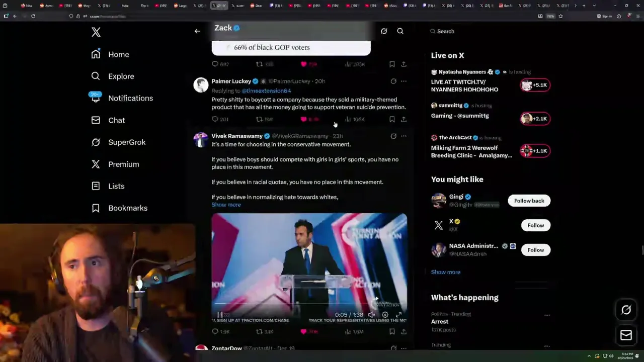Open the list-all-tabs dropdown
Image resolution: width=644 pixels, height=362 pixels.
[x=594, y=6]
